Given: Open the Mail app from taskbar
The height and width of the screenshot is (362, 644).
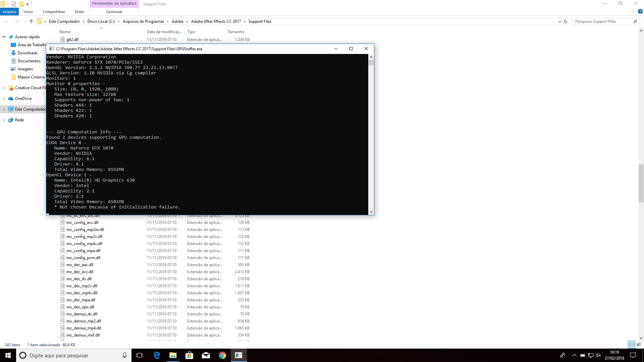Looking at the screenshot, I should [206, 355].
